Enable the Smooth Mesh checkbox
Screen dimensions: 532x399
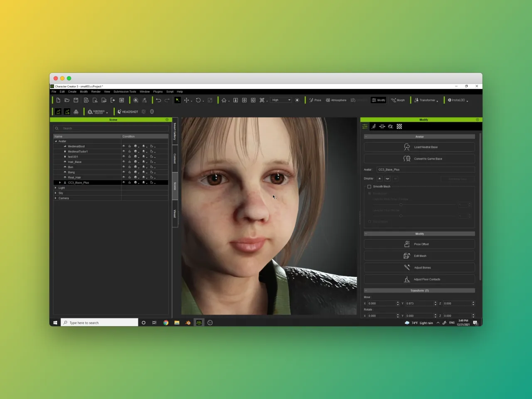point(369,187)
